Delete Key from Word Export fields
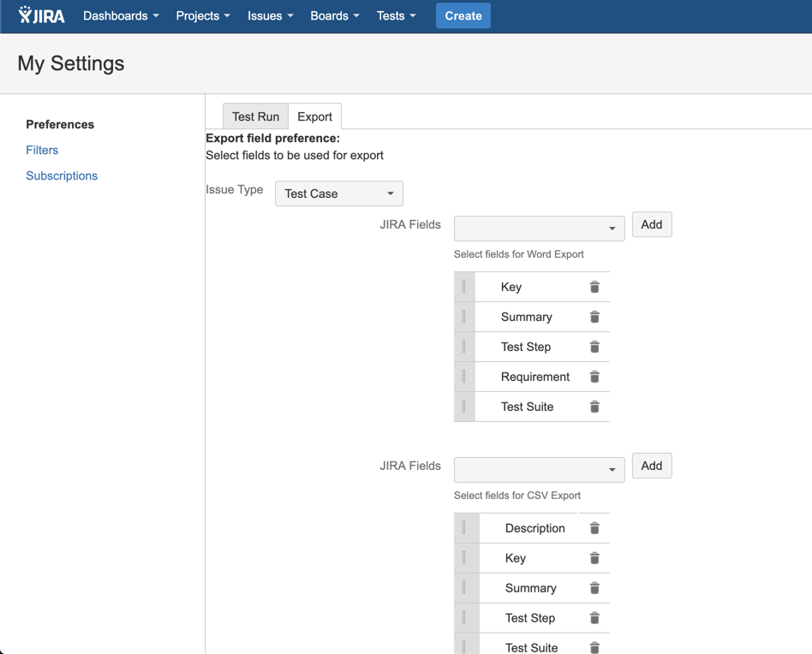 tap(594, 287)
